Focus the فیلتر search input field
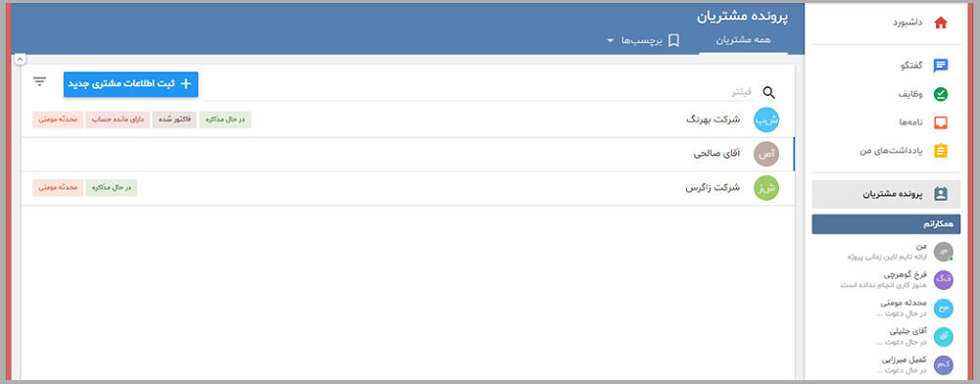Screen dimensions: 980x384 (x=478, y=92)
